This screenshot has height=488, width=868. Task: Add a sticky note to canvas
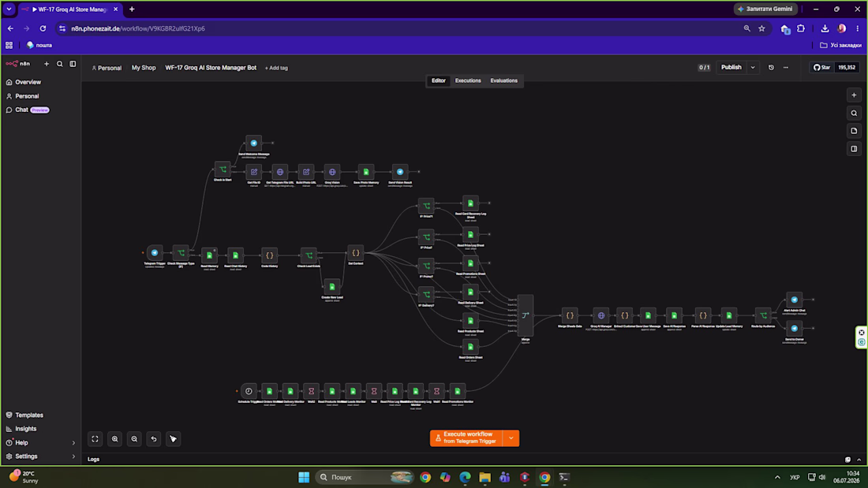(x=854, y=131)
